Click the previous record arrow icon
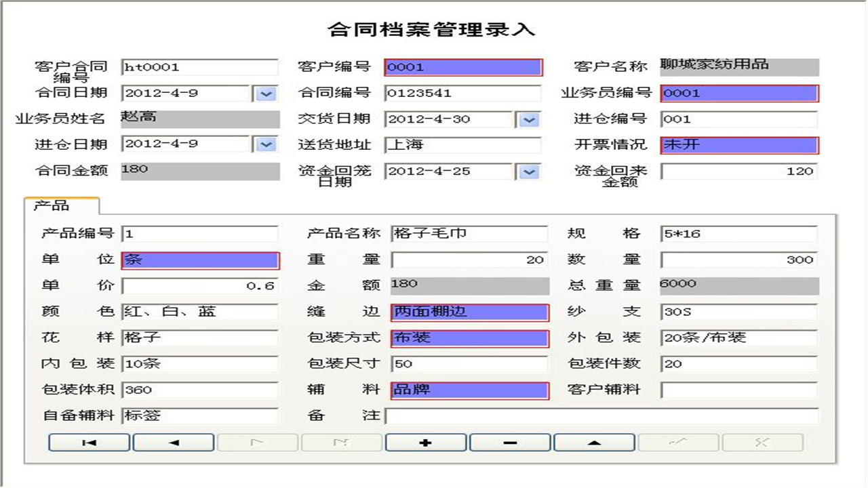The width and height of the screenshot is (868, 488). (173, 442)
